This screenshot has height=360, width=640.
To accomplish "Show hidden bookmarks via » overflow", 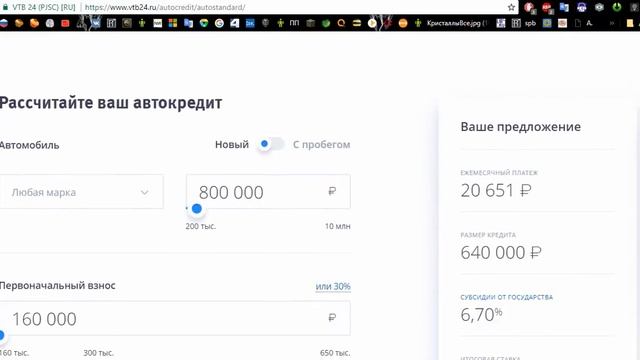I will (612, 23).
